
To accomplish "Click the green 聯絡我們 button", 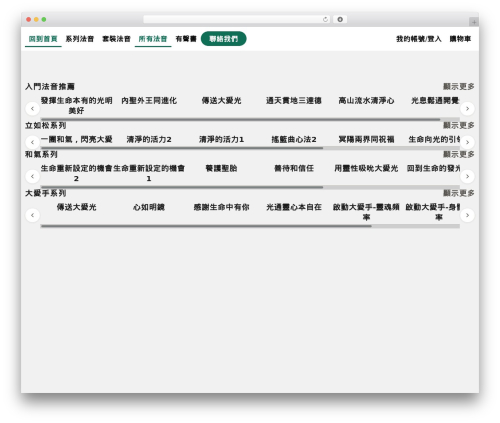I will click(x=224, y=39).
